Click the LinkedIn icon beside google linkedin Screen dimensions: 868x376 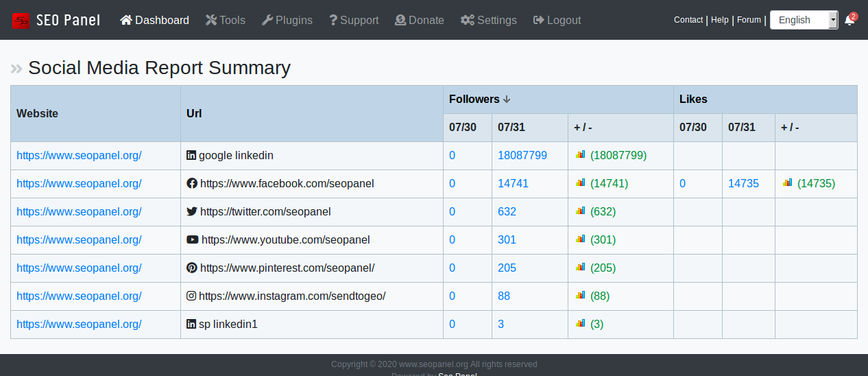point(191,156)
